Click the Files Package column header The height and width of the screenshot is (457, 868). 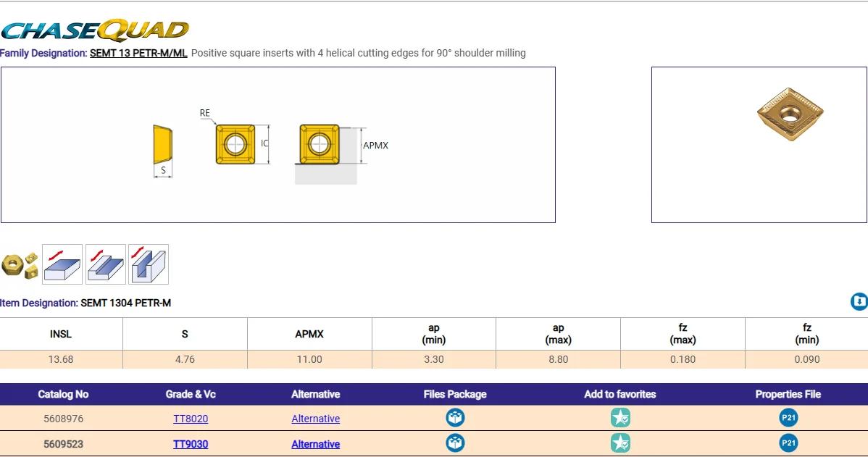455,395
